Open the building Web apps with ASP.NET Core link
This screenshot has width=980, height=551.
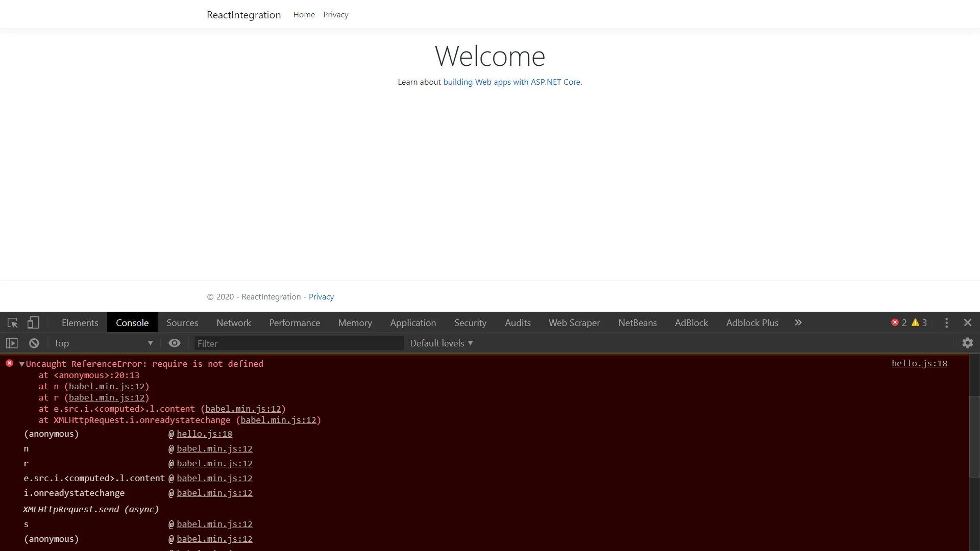511,82
